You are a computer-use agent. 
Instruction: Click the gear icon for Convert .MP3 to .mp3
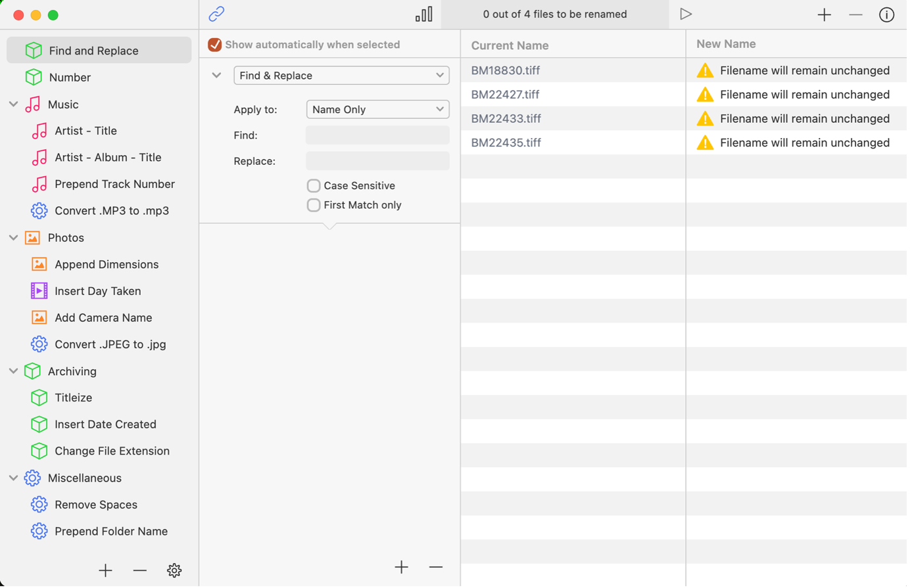click(39, 211)
